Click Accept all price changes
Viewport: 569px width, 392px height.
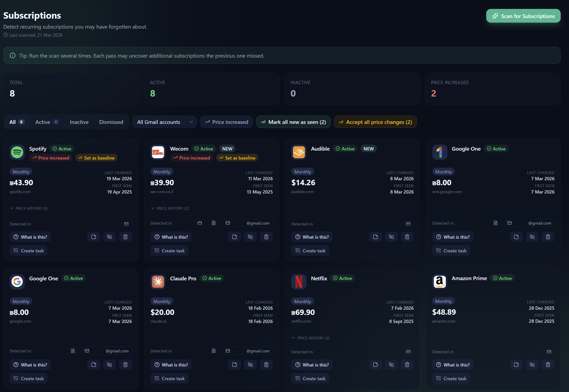[x=375, y=122]
